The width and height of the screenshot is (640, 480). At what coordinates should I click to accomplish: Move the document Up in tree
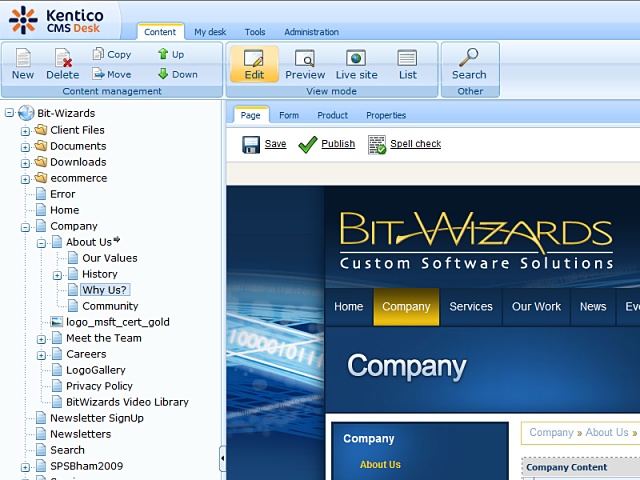tap(171, 54)
